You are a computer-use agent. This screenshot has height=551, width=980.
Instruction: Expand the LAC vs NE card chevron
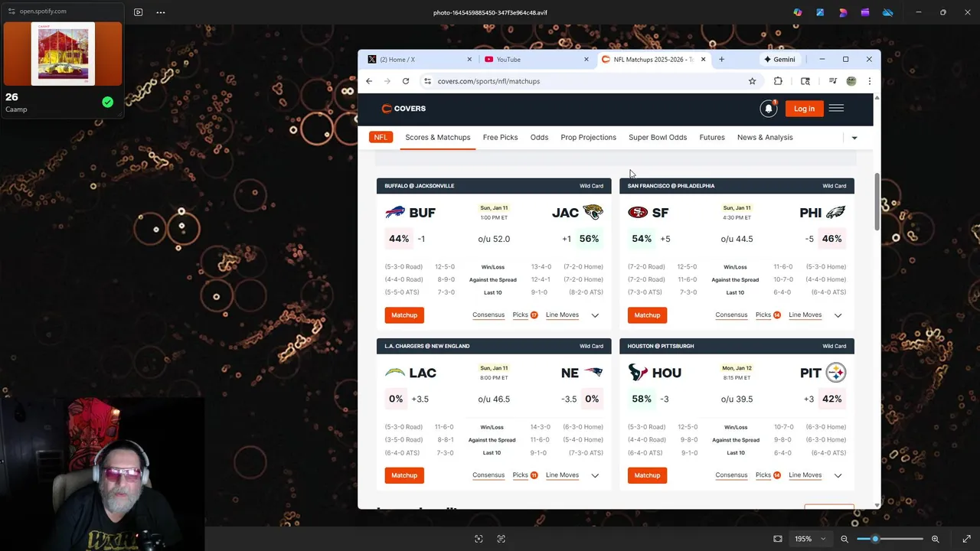tap(595, 475)
